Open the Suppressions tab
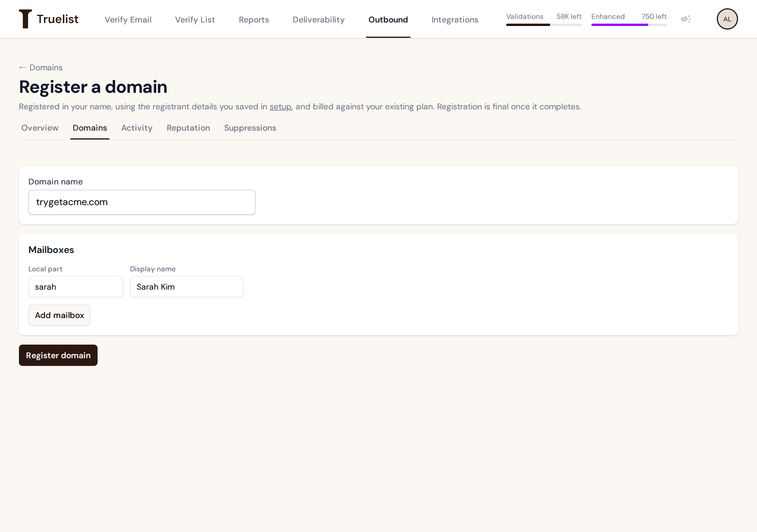Viewport: 757px width, 532px height. point(250,128)
